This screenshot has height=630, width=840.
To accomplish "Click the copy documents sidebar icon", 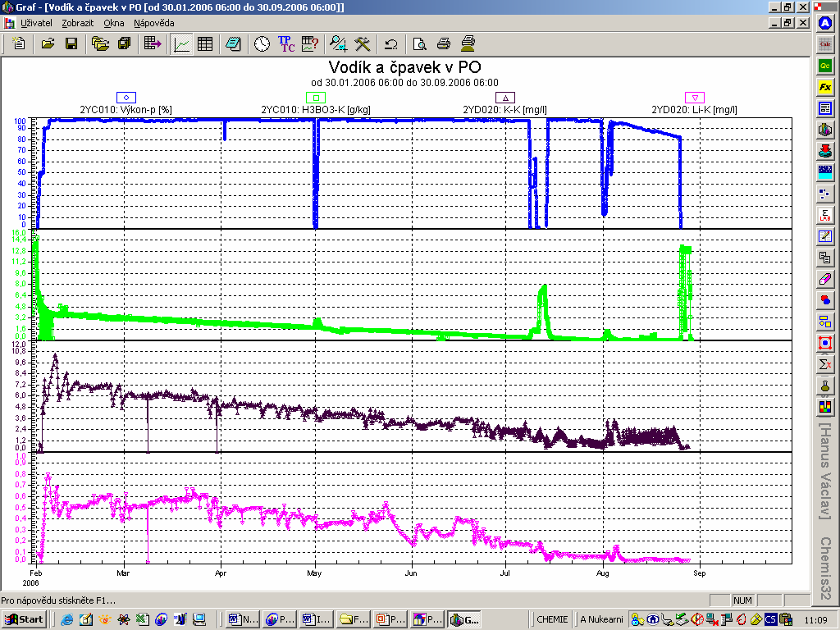I will point(825,257).
